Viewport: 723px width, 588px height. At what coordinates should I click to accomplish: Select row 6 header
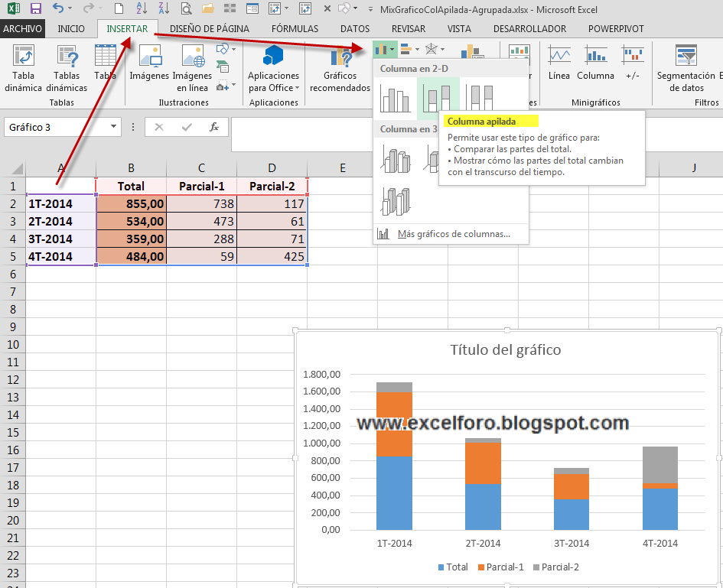pos(13,275)
